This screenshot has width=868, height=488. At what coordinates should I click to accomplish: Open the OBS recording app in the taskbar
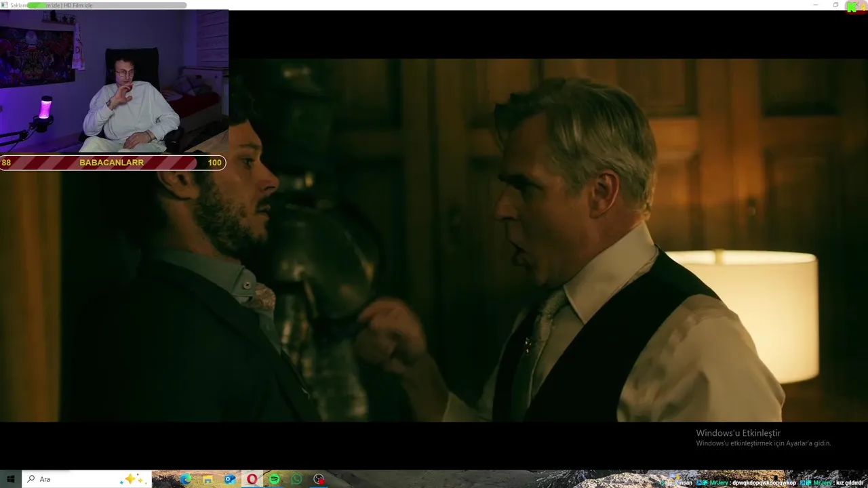click(319, 479)
